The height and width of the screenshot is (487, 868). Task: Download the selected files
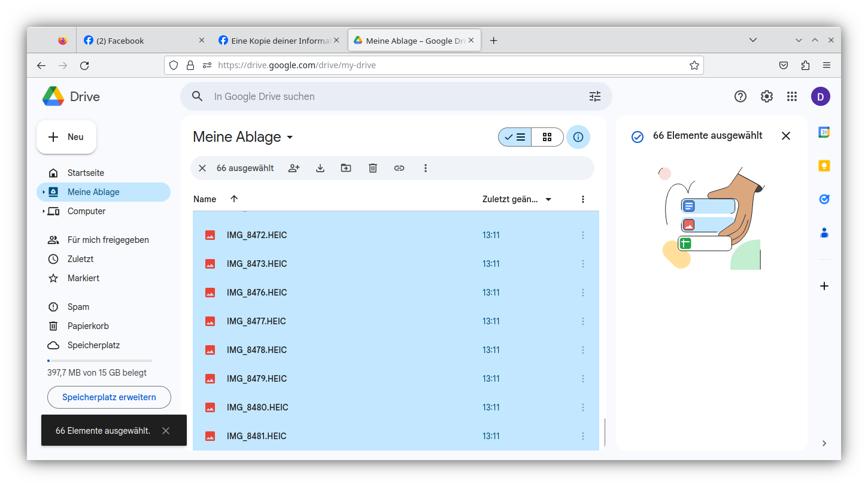coord(320,168)
